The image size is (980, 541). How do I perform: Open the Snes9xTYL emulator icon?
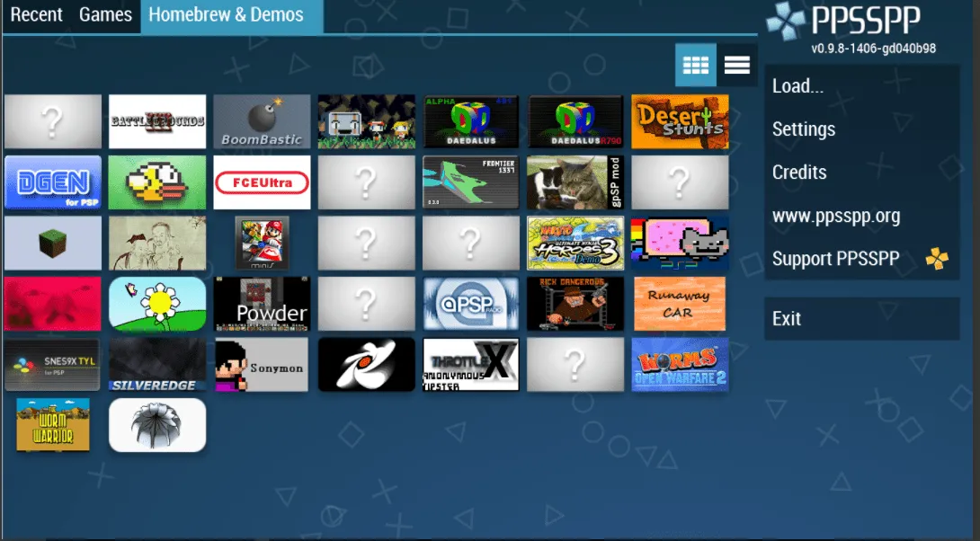pyautogui.click(x=53, y=364)
